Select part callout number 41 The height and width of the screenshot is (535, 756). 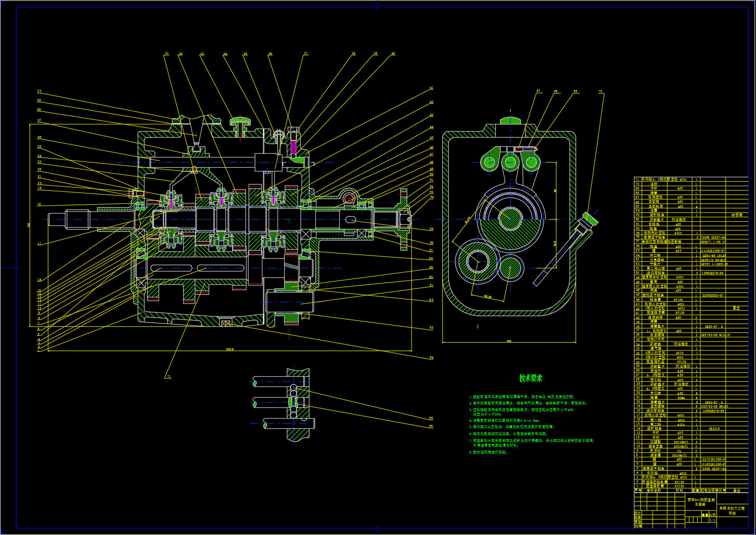point(431,88)
